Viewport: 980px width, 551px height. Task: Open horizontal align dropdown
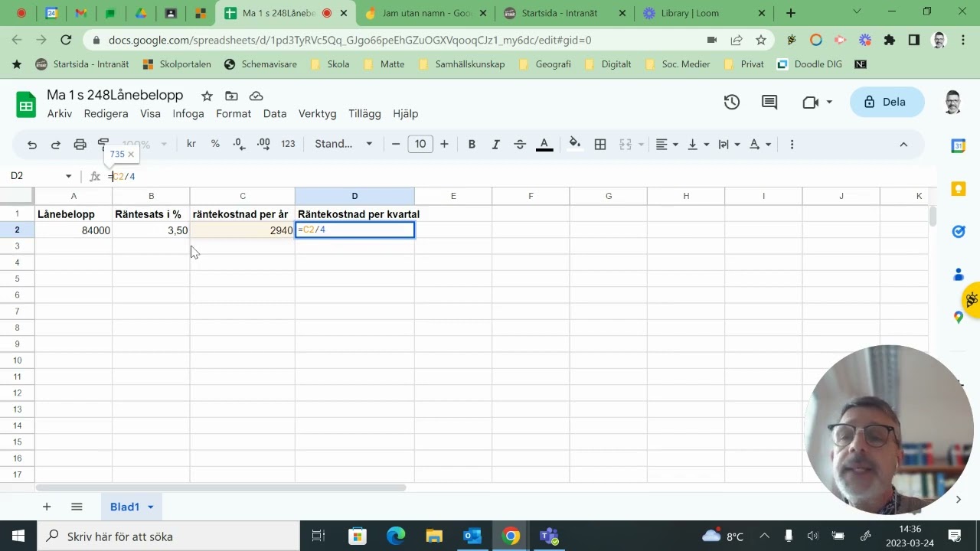[667, 144]
